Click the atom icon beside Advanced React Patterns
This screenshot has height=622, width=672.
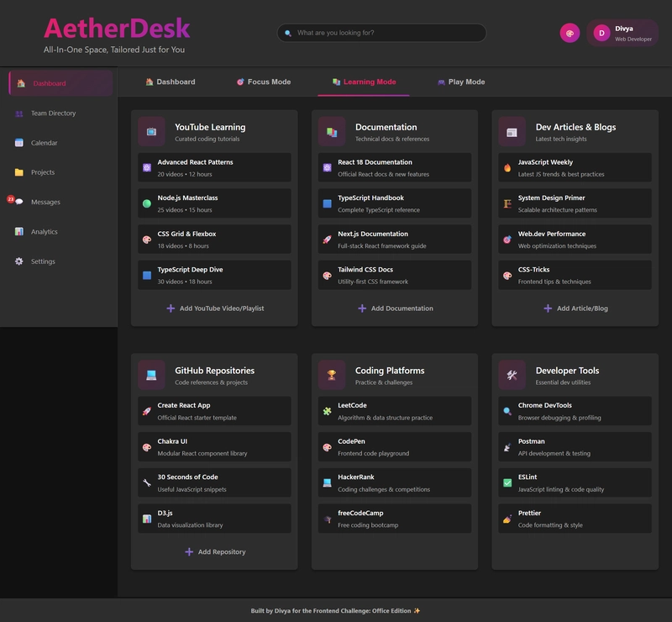tap(147, 168)
